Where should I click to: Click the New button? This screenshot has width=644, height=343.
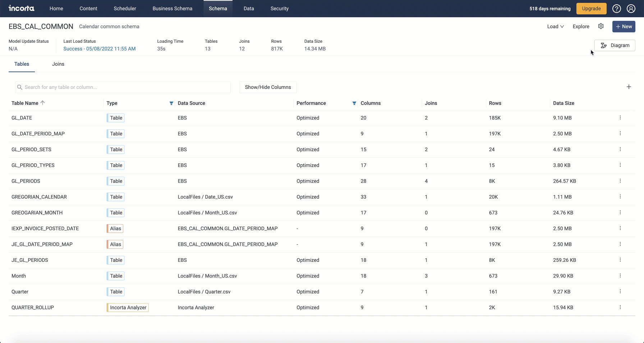click(x=624, y=27)
